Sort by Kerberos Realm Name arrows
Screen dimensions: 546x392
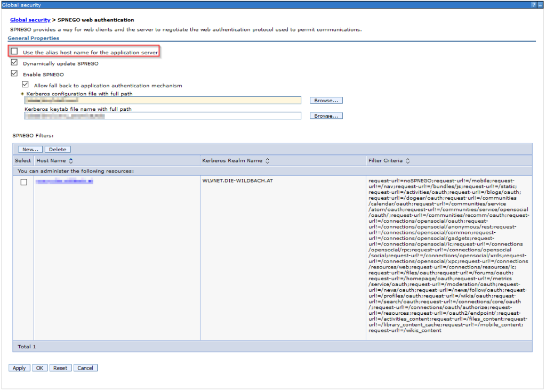tap(268, 160)
